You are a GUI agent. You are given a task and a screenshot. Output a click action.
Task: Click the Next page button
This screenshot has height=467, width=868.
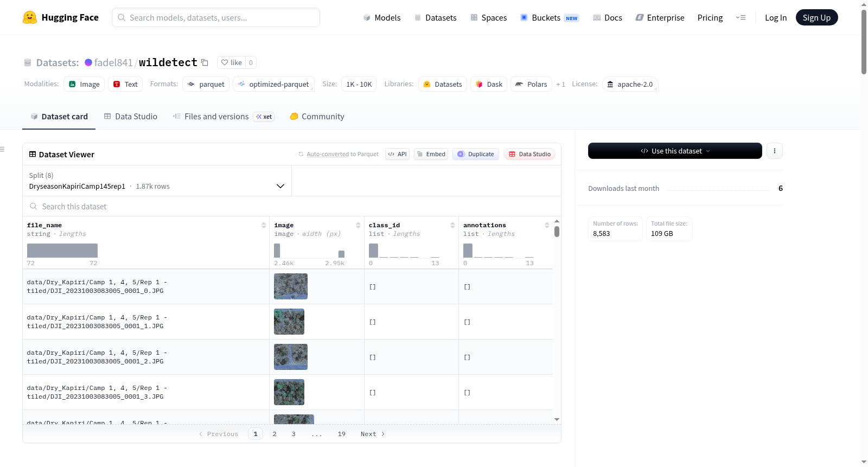pyautogui.click(x=373, y=434)
